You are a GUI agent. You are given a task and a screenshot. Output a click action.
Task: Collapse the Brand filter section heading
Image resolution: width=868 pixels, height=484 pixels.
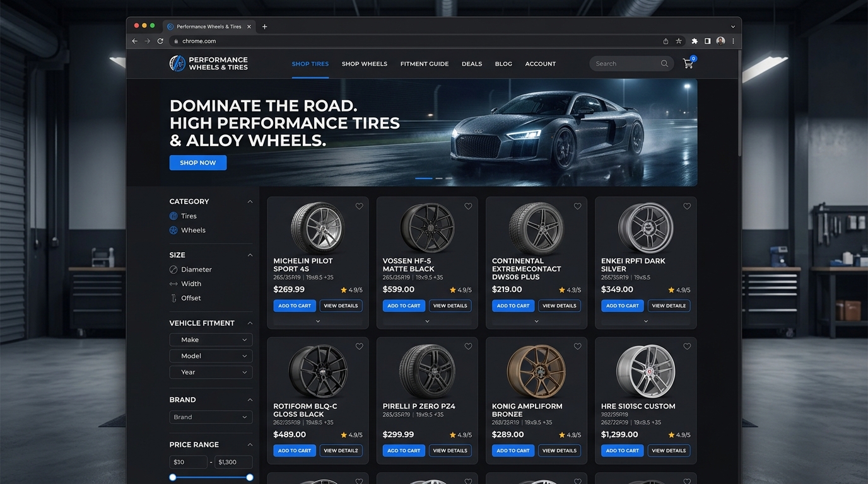click(x=250, y=400)
